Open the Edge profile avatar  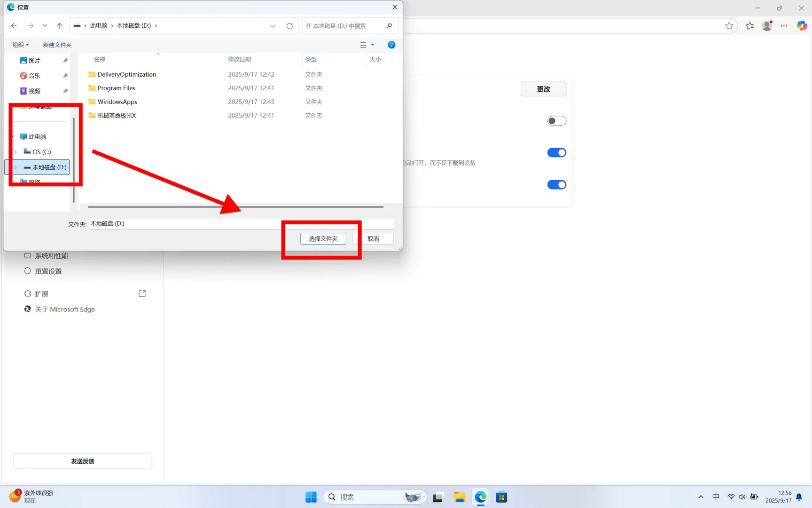pyautogui.click(x=767, y=26)
